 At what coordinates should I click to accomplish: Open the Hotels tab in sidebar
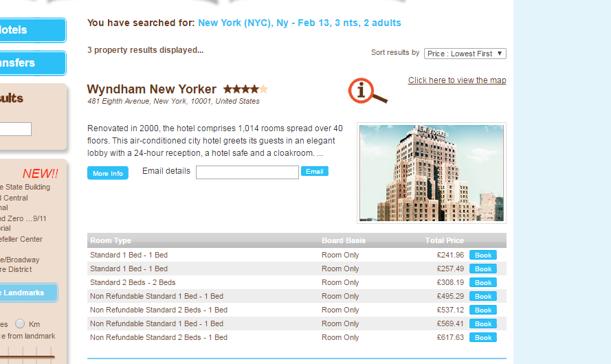[x=33, y=30]
